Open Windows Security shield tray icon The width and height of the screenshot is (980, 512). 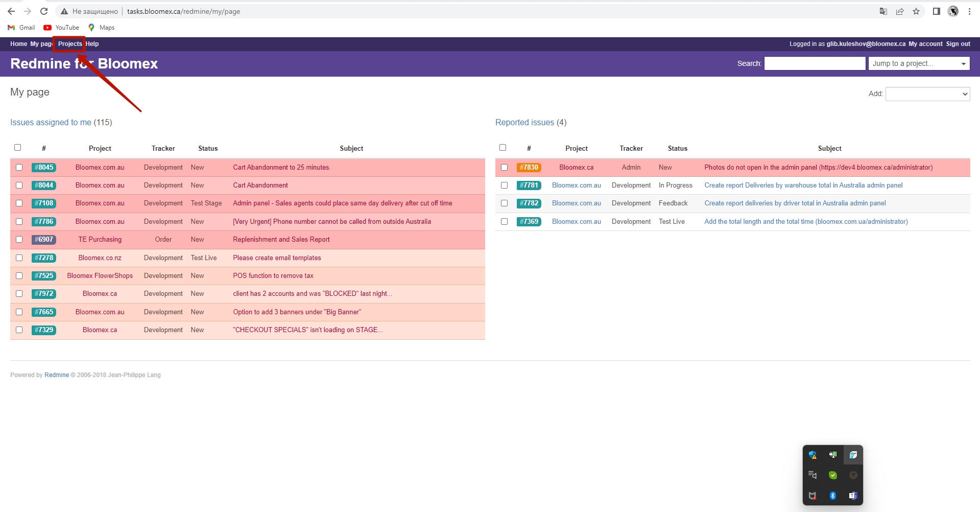[x=812, y=455]
